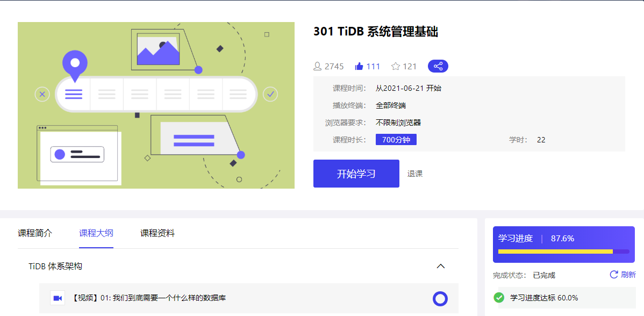The width and height of the screenshot is (644, 316).
Task: Click the course cover illustration thumbnail
Action: [156, 105]
